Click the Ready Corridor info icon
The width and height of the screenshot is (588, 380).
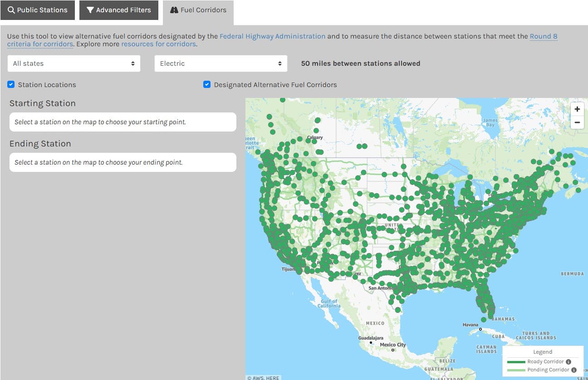click(x=568, y=362)
